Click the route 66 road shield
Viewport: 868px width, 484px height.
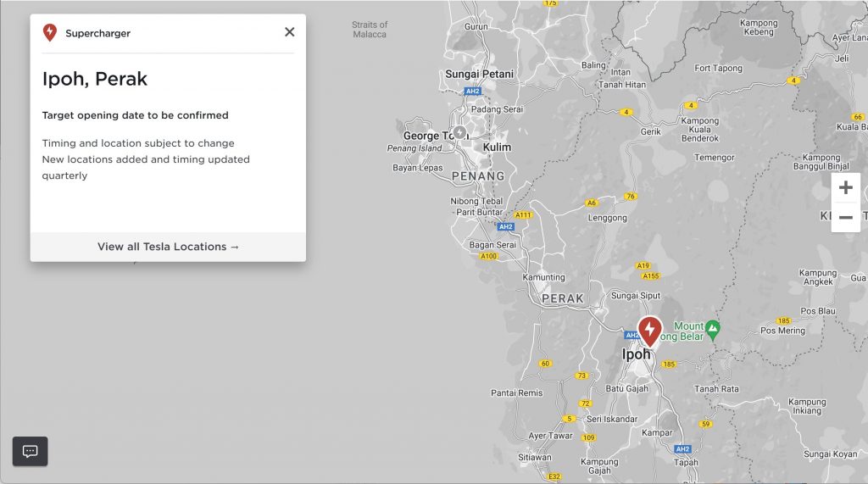pos(858,117)
